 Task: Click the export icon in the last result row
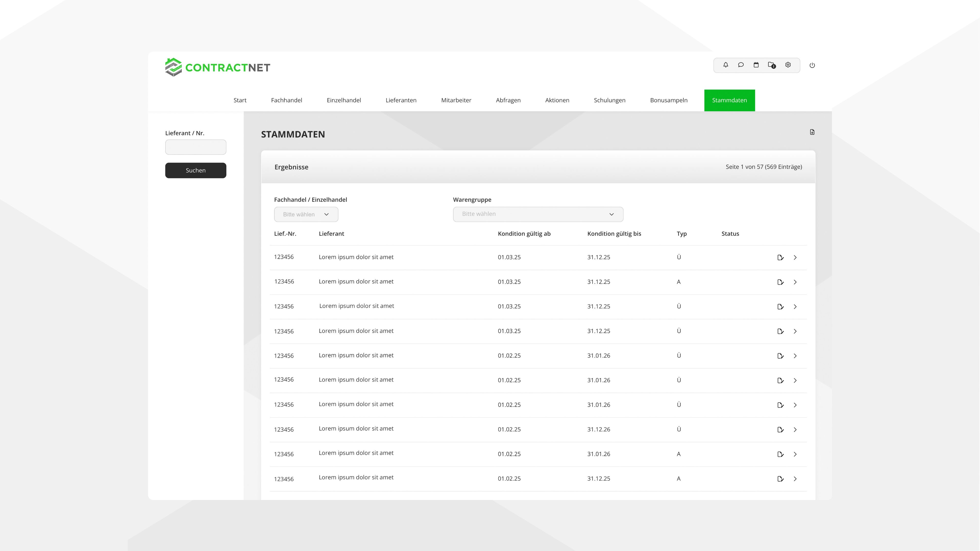click(x=781, y=479)
